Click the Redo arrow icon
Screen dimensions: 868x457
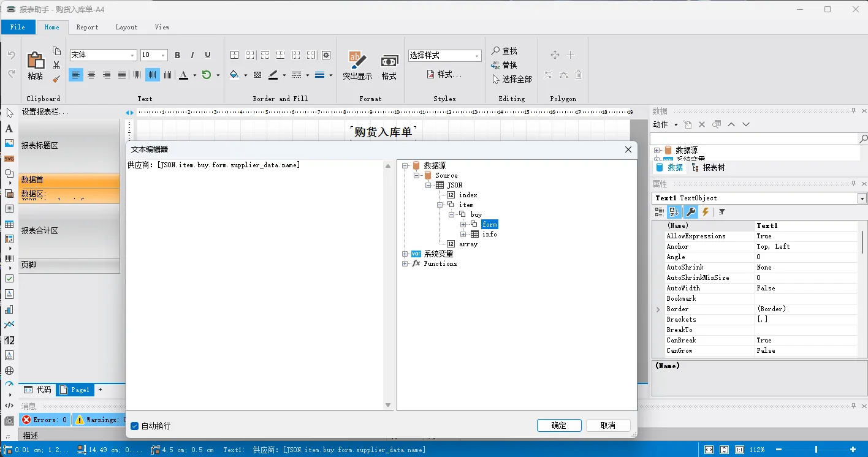[x=11, y=74]
